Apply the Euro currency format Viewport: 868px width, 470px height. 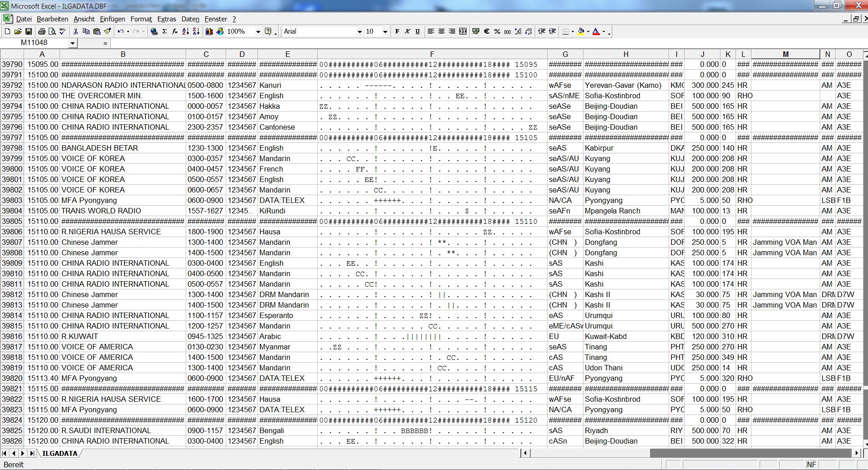487,31
